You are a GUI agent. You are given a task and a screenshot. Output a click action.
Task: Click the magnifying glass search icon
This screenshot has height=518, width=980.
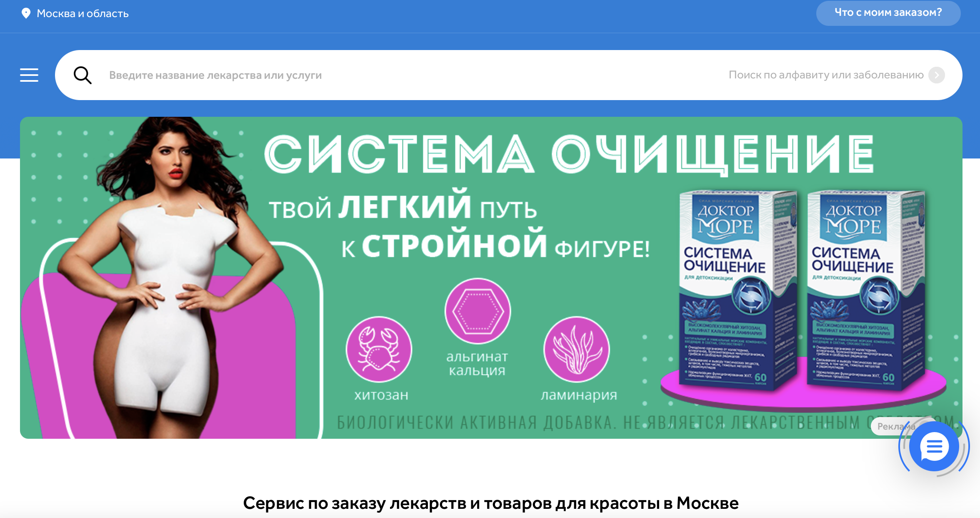click(82, 75)
